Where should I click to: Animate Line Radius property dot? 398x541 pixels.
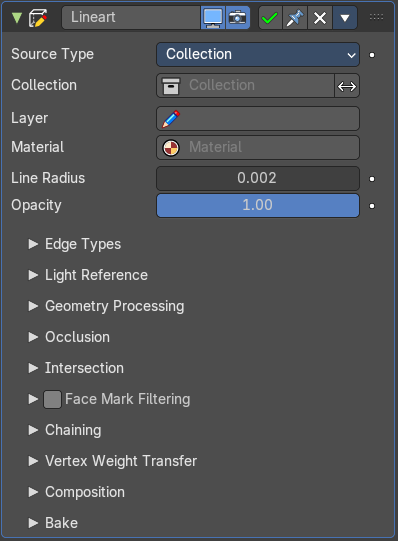(372, 179)
